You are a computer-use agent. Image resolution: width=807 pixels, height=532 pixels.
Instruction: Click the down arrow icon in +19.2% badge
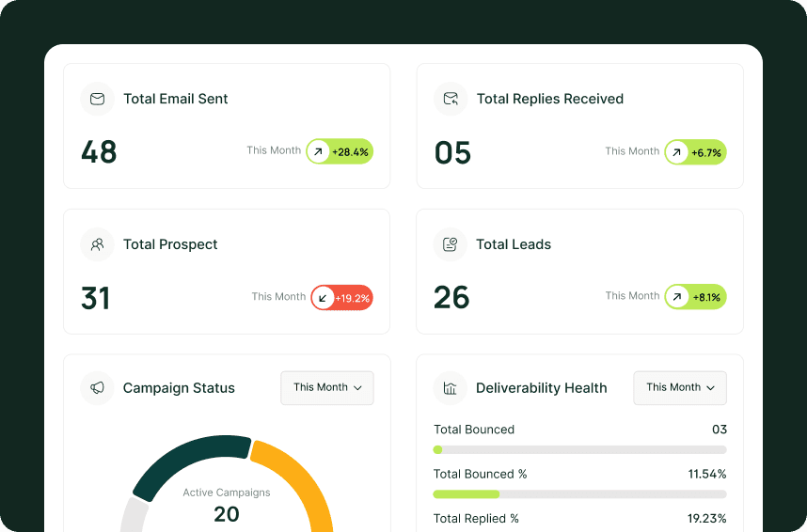click(323, 298)
